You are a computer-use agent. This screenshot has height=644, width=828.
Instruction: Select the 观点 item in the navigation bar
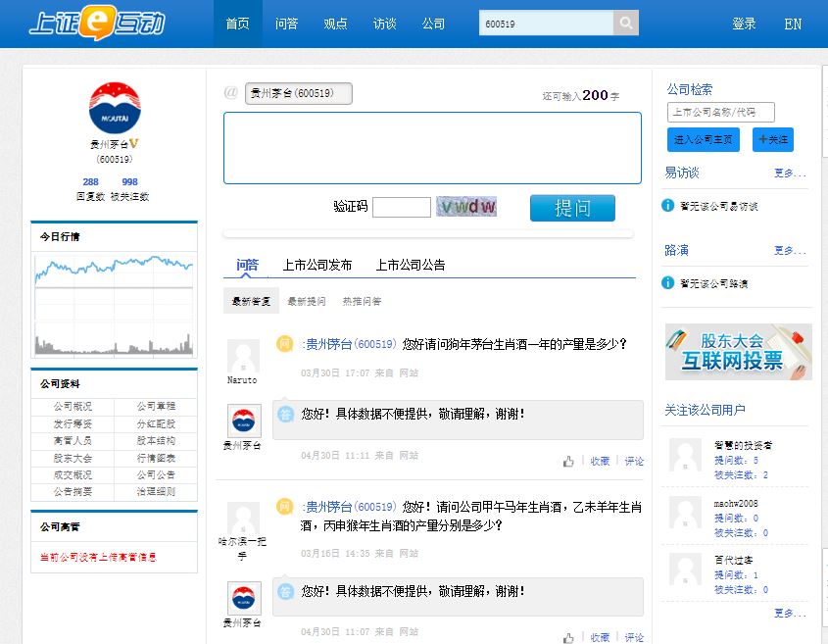(335, 24)
